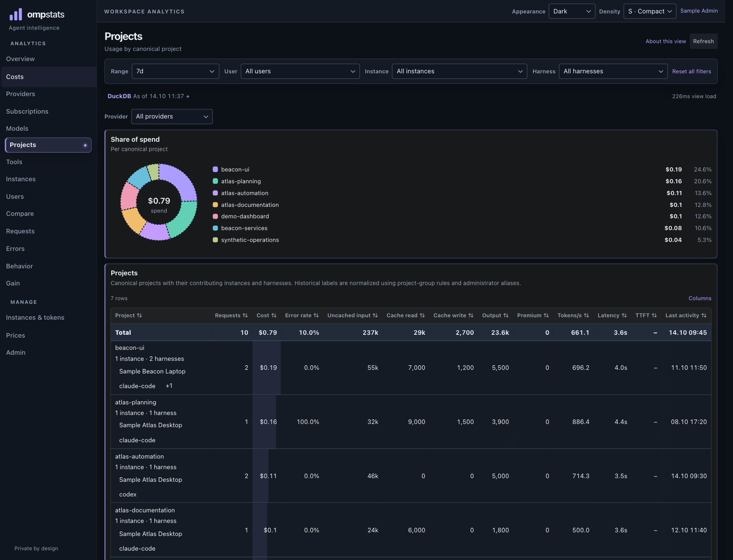Sort table by Output column
This screenshot has width=733, height=560.
click(x=495, y=315)
